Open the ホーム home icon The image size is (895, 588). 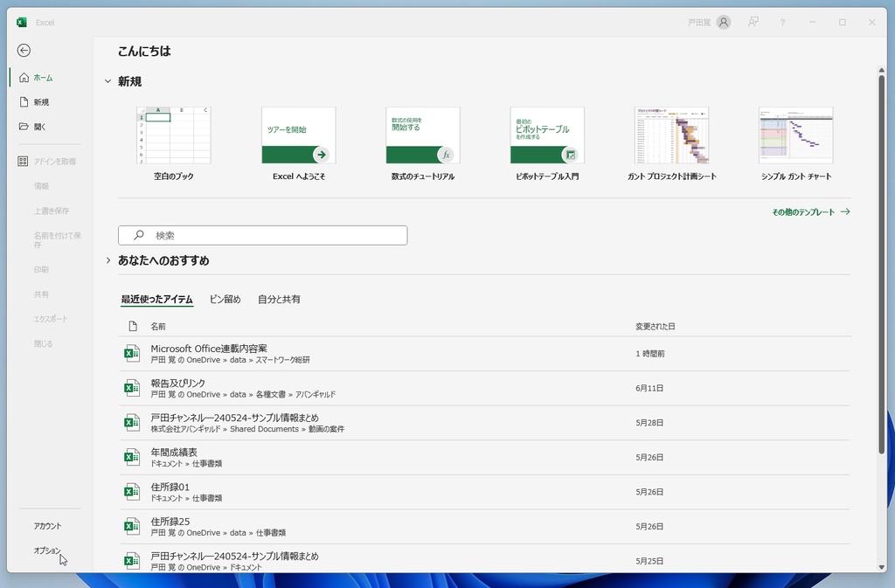24,78
